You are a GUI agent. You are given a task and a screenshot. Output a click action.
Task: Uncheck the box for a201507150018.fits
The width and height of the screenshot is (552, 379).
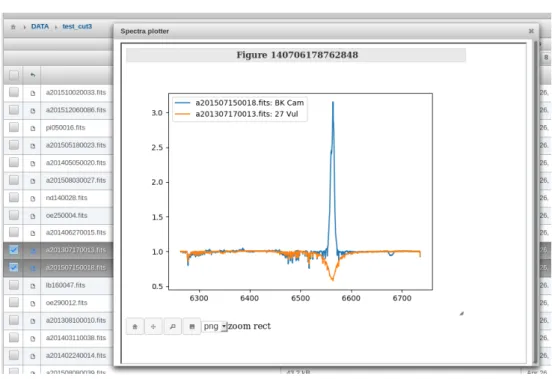click(x=14, y=267)
